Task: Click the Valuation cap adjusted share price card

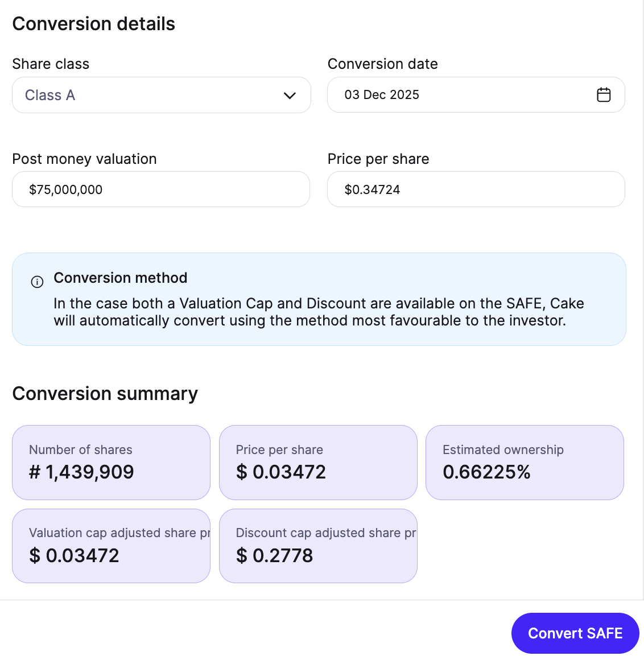Action: coord(111,546)
